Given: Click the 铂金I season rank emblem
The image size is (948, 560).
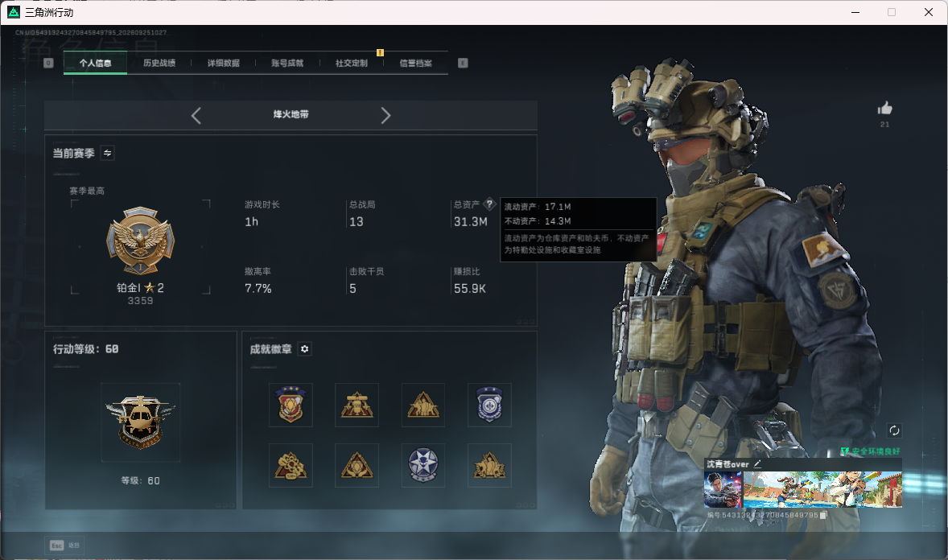Looking at the screenshot, I should [x=140, y=241].
